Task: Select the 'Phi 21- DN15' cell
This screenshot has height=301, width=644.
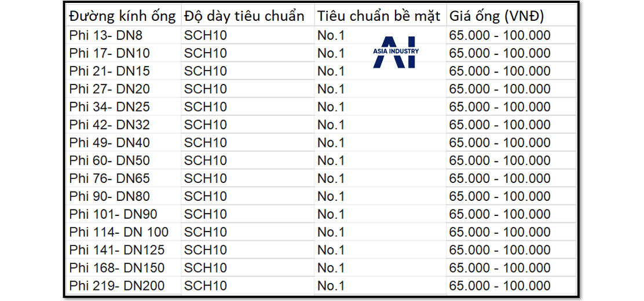Action: [109, 71]
